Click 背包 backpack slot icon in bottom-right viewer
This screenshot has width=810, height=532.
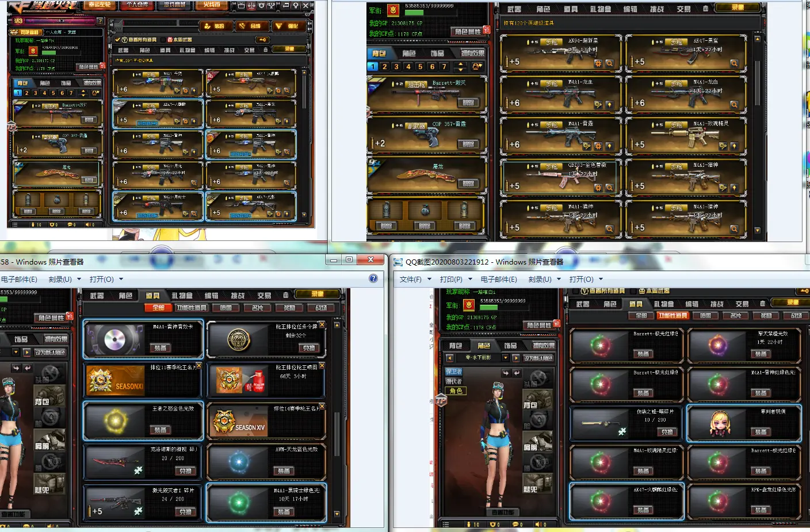click(538, 400)
